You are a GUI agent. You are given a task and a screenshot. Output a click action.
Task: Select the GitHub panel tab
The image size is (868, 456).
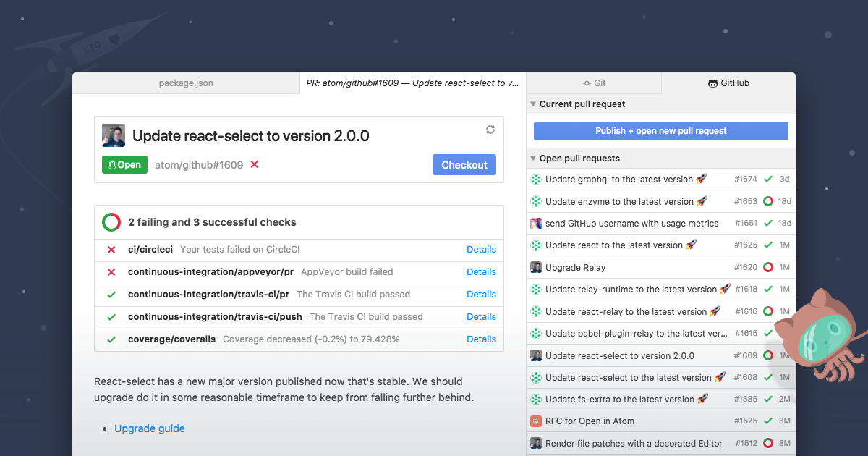[x=728, y=83]
